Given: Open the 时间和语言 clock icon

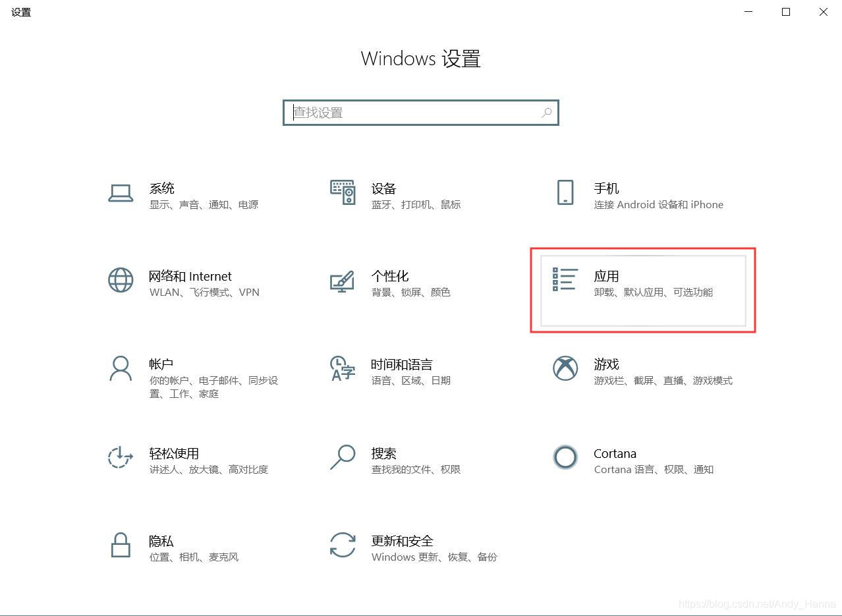Looking at the screenshot, I should (x=342, y=368).
